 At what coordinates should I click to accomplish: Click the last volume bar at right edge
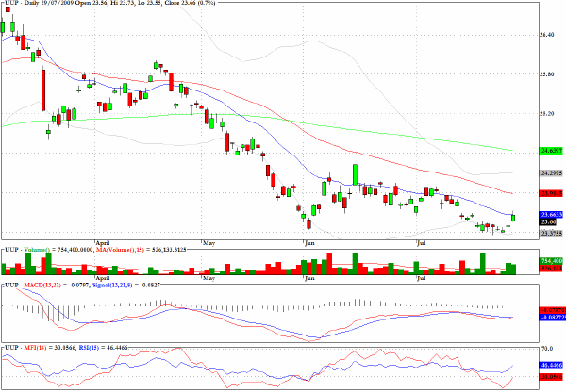(x=513, y=269)
